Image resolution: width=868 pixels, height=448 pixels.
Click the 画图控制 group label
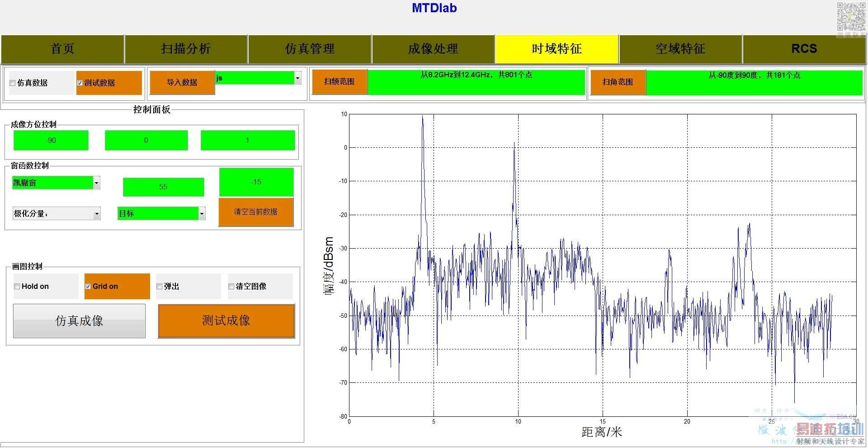(28, 266)
